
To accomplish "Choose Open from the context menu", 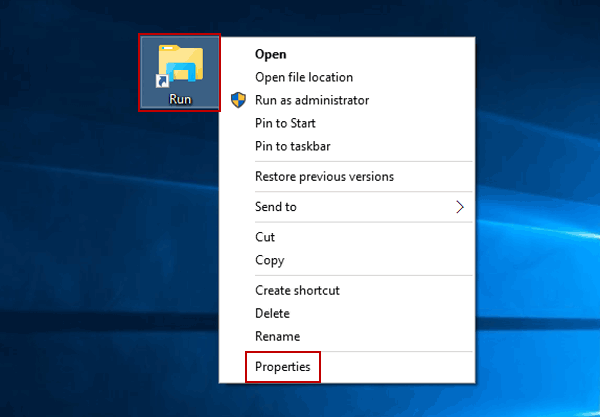I will (x=347, y=54).
